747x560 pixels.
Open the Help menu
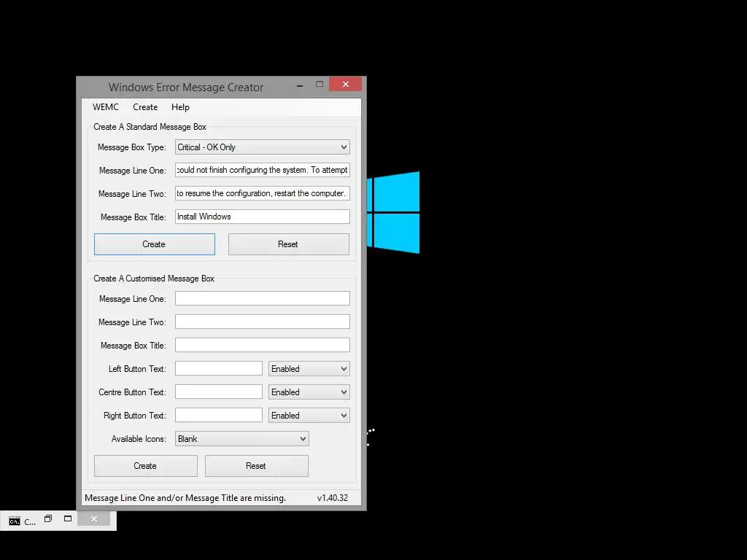[180, 107]
